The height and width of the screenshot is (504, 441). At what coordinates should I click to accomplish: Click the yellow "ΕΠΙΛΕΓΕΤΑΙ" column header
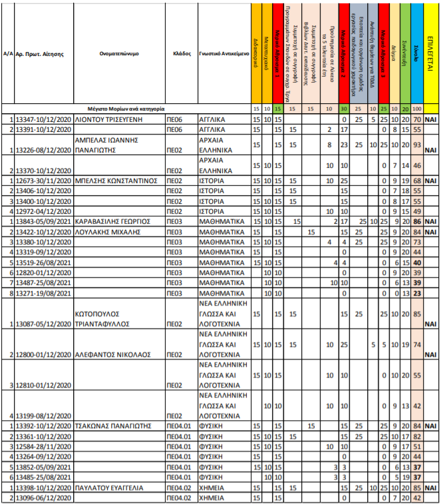pyautogui.click(x=430, y=54)
